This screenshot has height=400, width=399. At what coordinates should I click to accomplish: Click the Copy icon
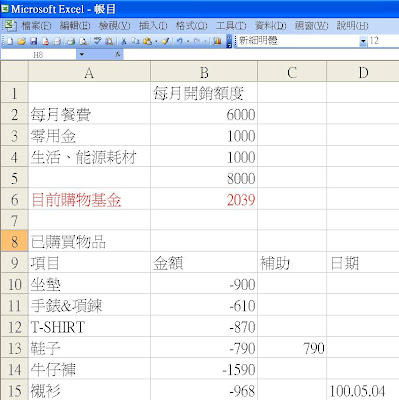tap(135, 41)
